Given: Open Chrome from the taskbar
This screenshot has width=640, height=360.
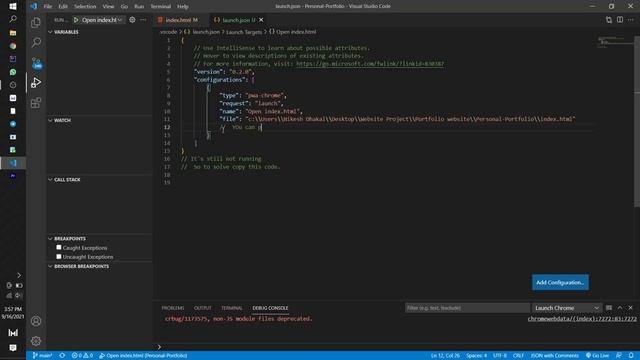Looking at the screenshot, I should click(13, 46).
